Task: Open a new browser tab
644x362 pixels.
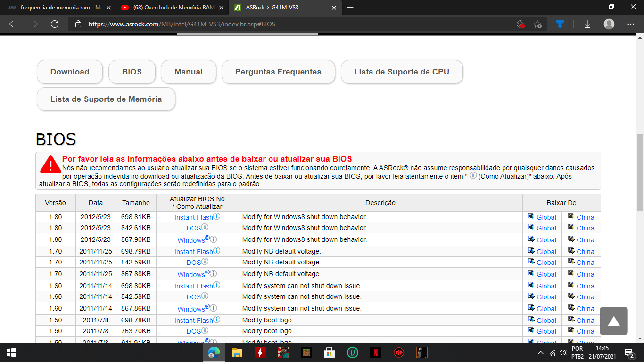Action: (x=350, y=8)
